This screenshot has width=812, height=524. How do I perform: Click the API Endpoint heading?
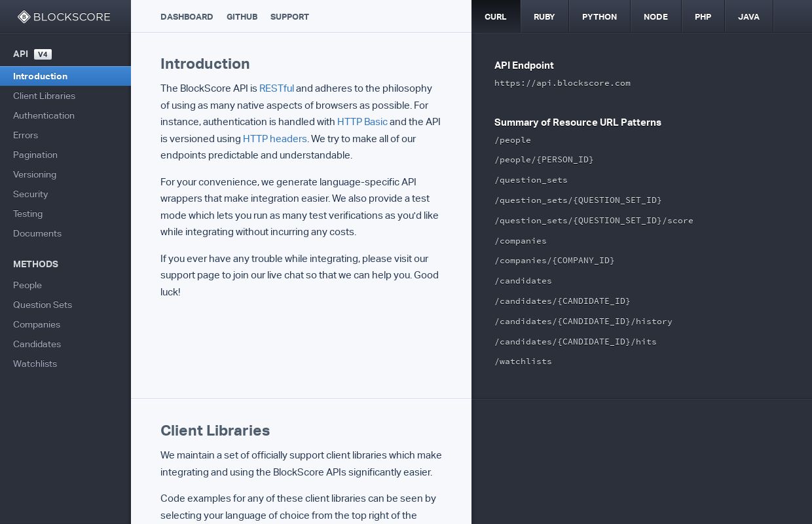point(524,65)
